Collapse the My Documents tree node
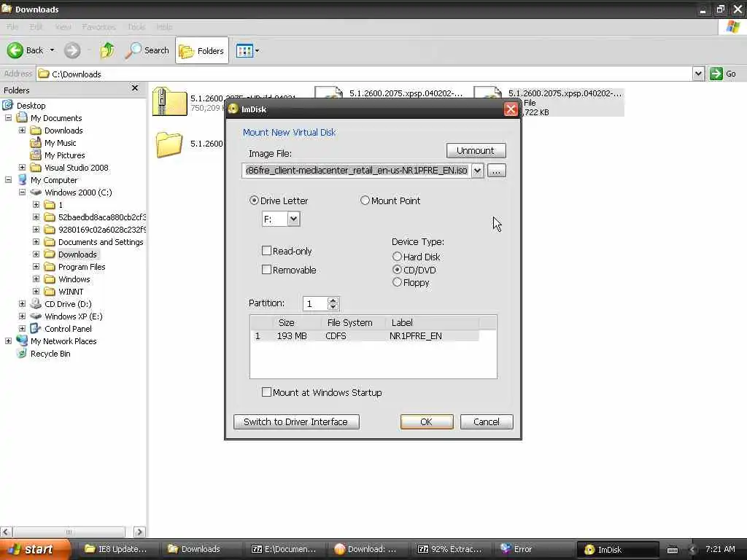 coord(9,117)
